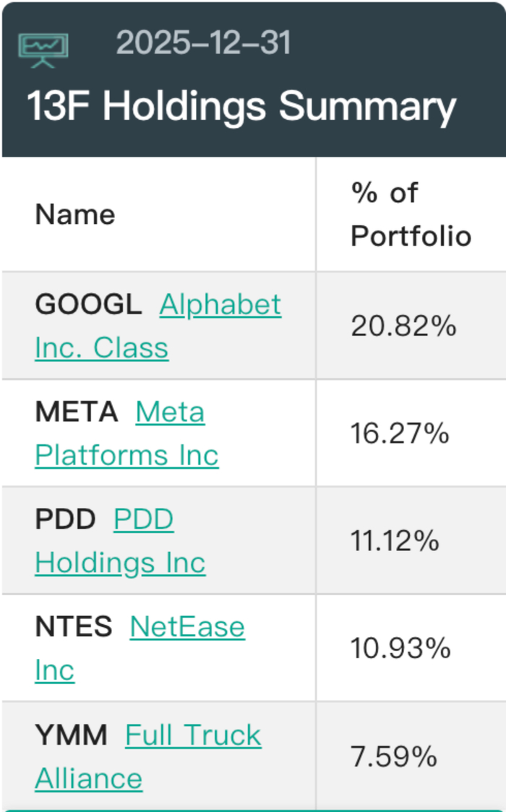Viewport: 506px width, 812px height.
Task: Open the Meta Platforms Inc link
Action: (170, 413)
